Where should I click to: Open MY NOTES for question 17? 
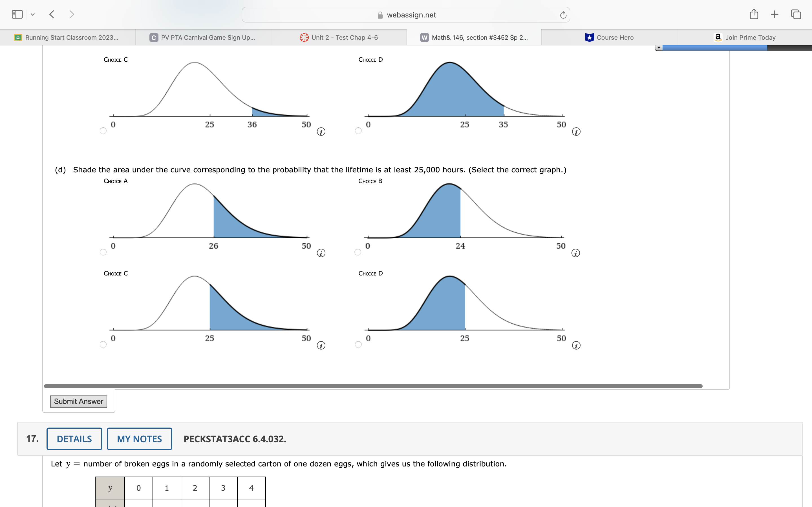pyautogui.click(x=139, y=439)
